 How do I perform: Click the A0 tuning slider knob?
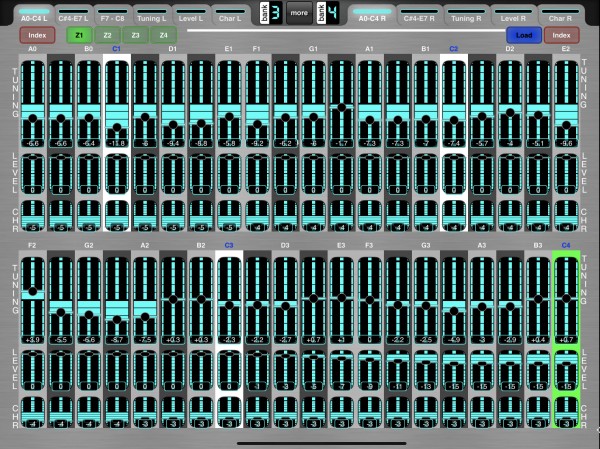tap(33, 119)
